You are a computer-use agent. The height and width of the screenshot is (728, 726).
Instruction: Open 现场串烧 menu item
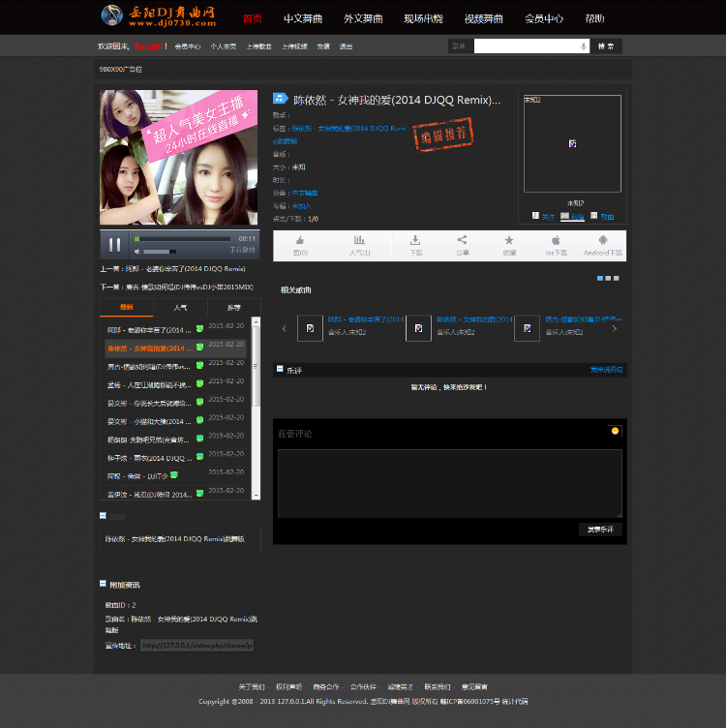coord(423,18)
